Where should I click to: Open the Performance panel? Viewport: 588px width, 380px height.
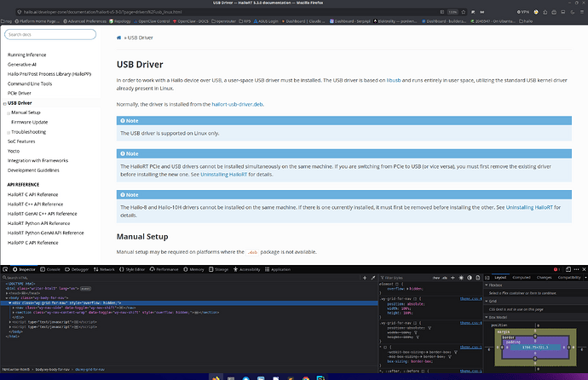pyautogui.click(x=164, y=269)
